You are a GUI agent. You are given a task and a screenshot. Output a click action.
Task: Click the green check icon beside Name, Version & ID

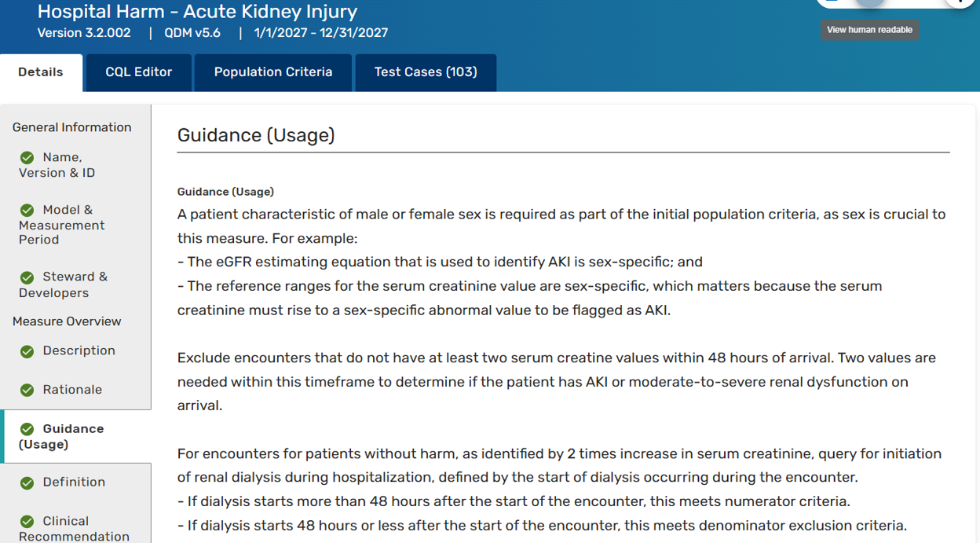(27, 158)
